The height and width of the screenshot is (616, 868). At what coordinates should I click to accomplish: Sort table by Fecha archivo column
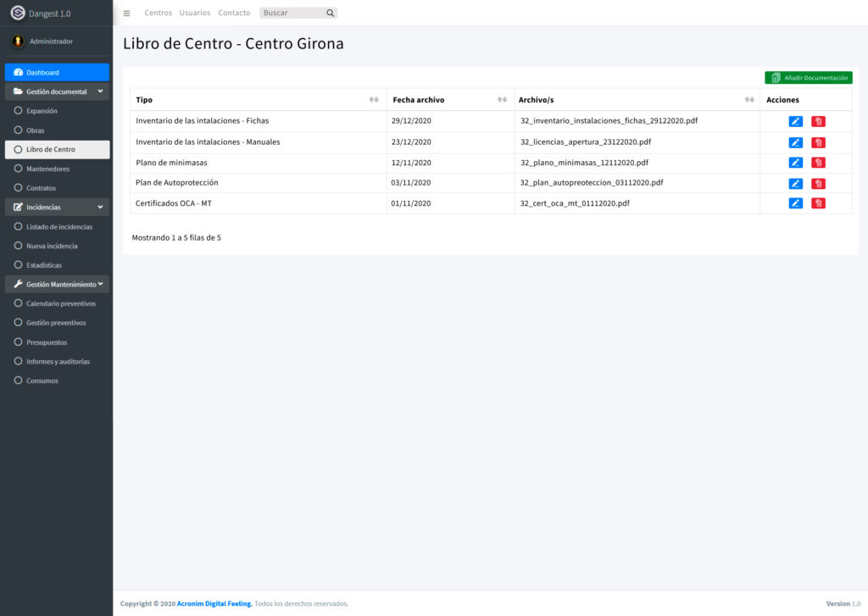[x=502, y=100]
